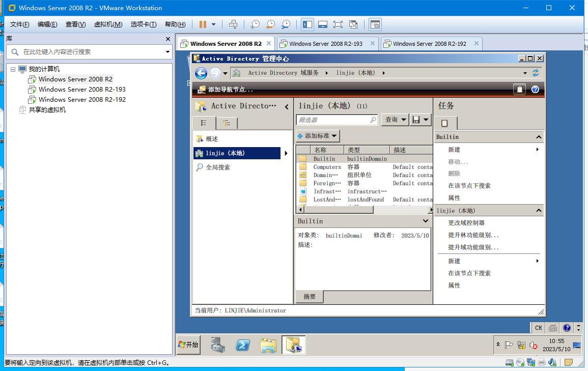This screenshot has height=371, width=588.
Task: Select Windows Server 2008 R2-192 in library tree
Action: (x=82, y=99)
